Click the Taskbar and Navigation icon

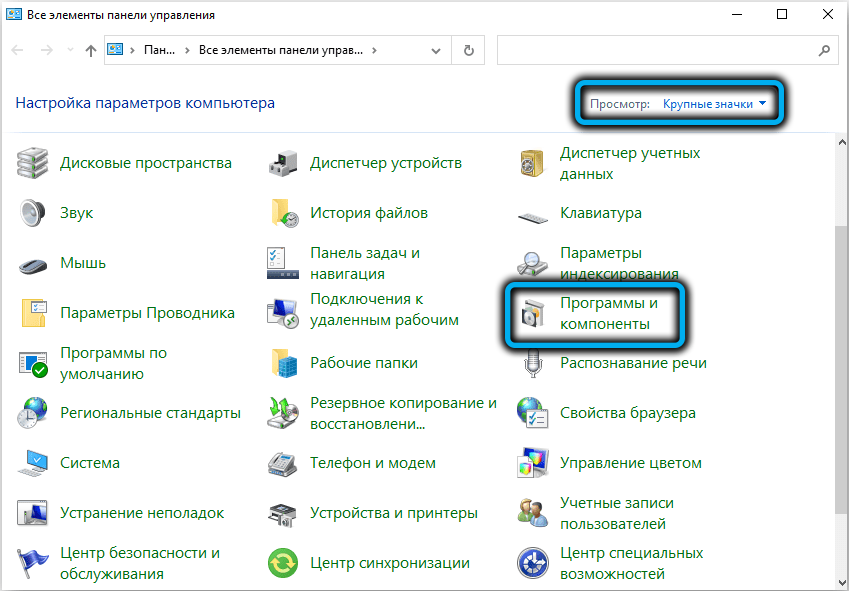[x=283, y=263]
